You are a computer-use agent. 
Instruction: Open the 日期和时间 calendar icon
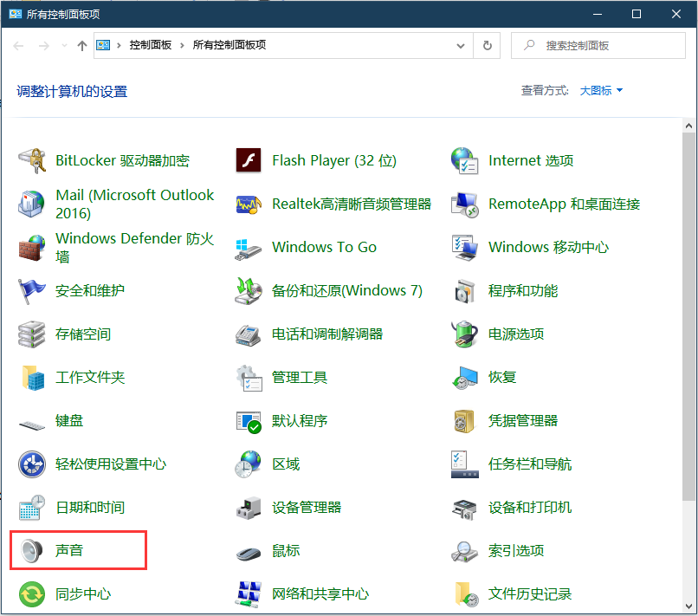tap(32, 508)
